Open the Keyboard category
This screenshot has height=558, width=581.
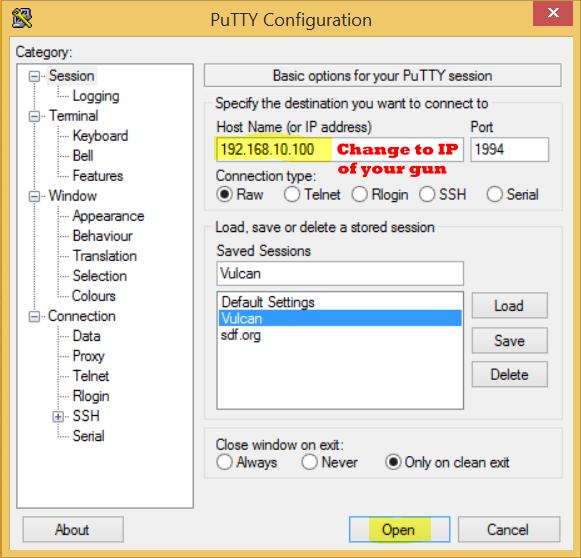(x=100, y=136)
